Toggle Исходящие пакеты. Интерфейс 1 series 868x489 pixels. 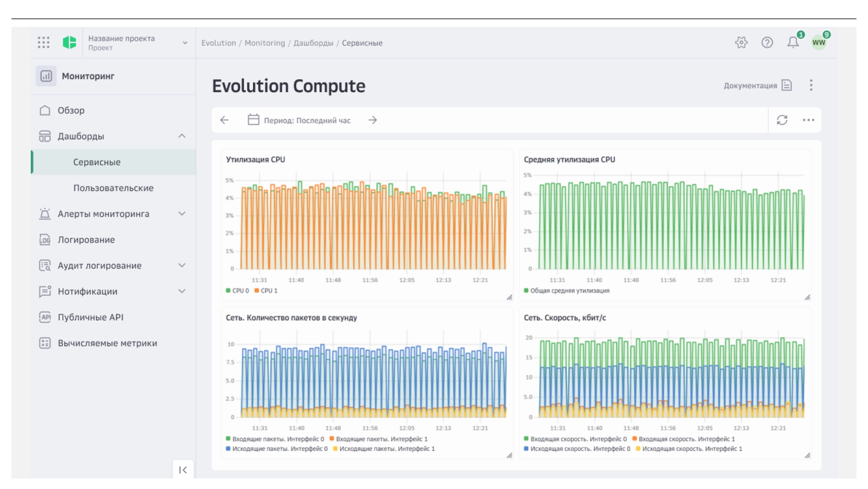point(384,449)
